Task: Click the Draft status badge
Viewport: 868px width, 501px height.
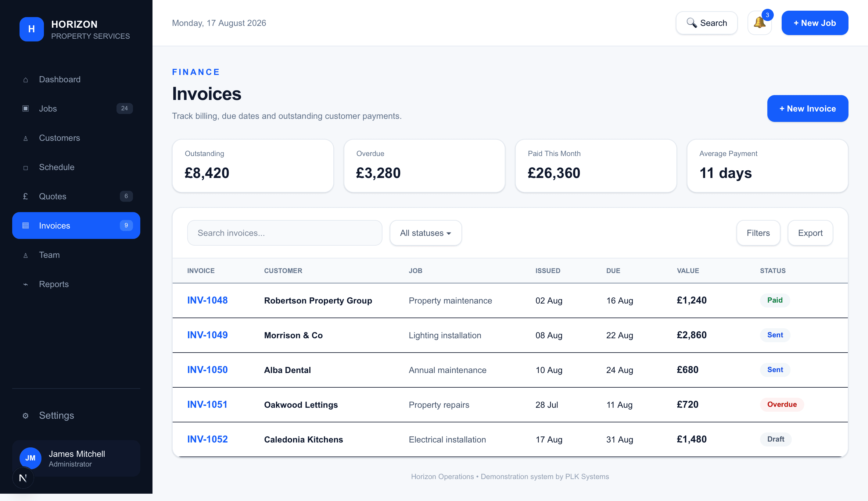Action: (776, 439)
